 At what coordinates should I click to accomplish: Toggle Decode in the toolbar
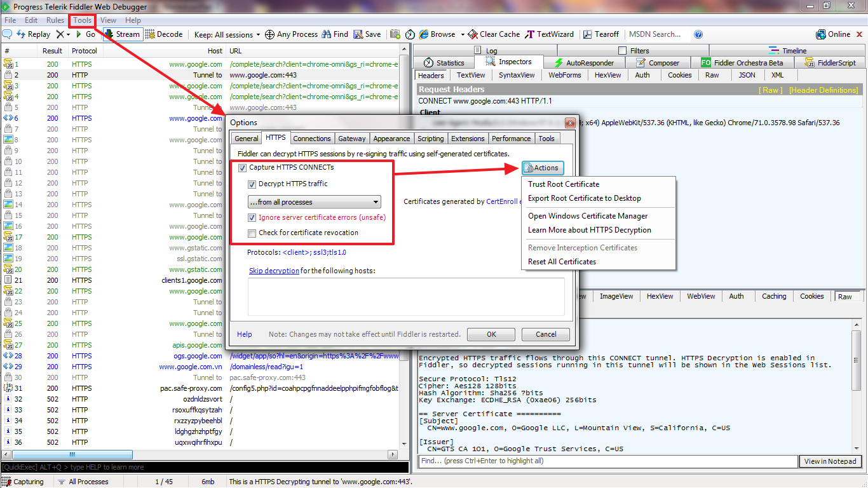tap(165, 34)
